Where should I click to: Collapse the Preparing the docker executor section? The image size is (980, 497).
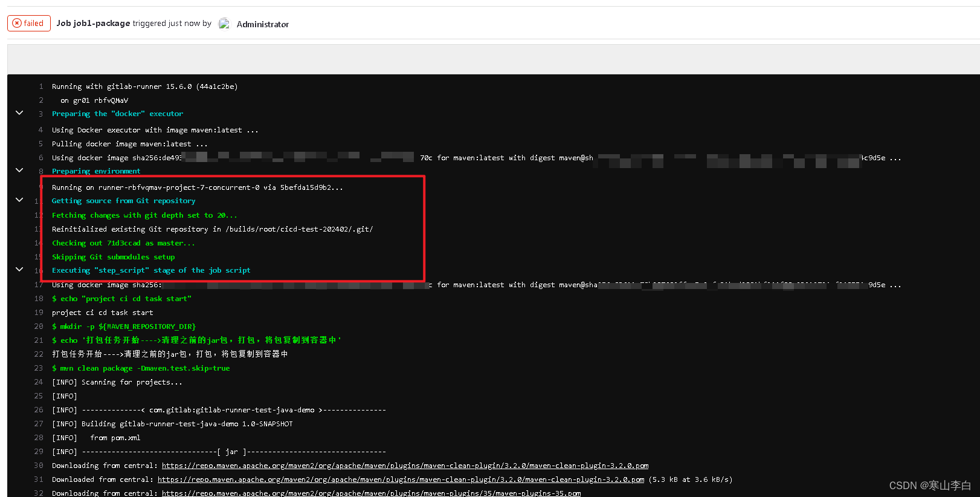coord(19,113)
